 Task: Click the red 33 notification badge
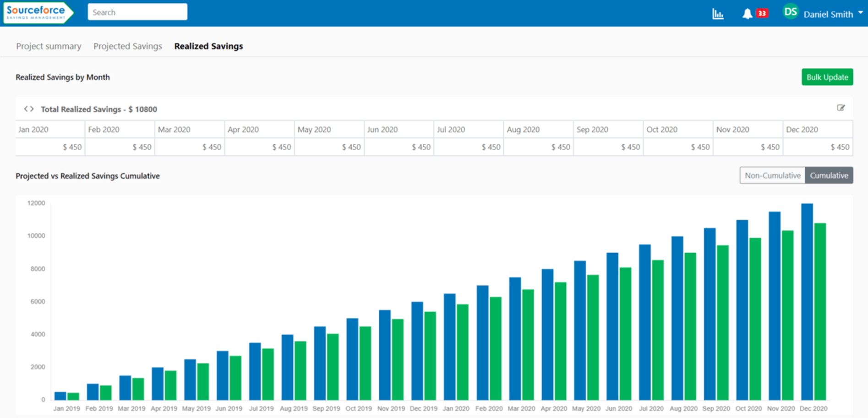[x=762, y=13]
